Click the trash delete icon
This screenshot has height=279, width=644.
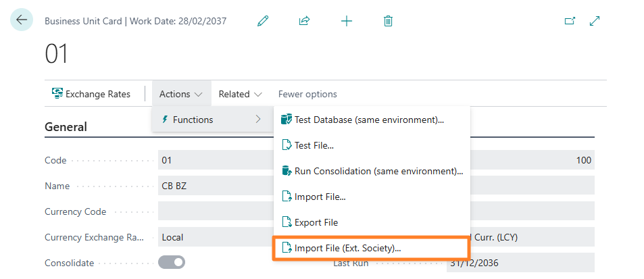click(388, 21)
